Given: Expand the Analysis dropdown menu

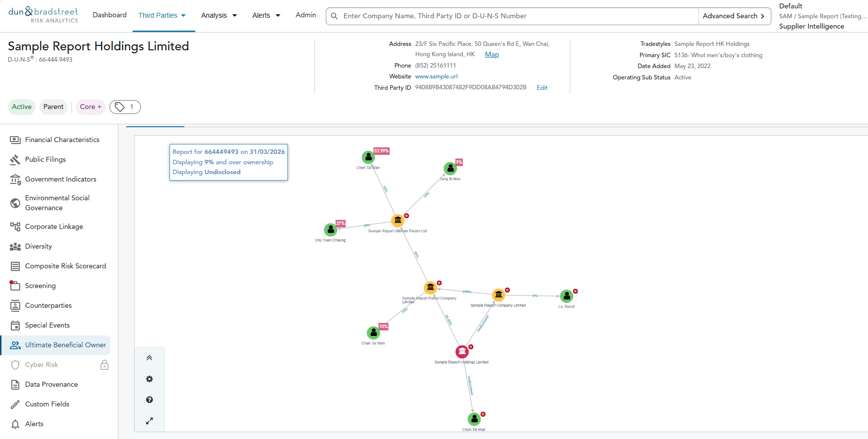Looking at the screenshot, I should pos(219,15).
